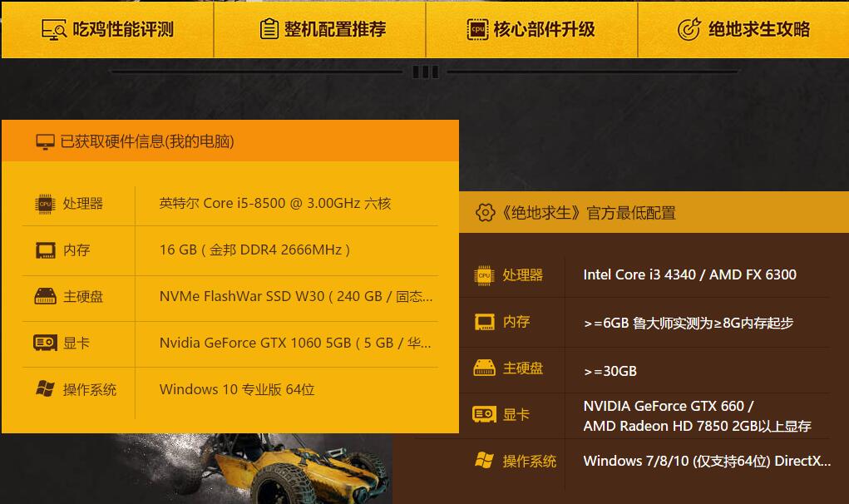849x504 pixels.
Task: Select the Nvidia GeForce GTX 1060 5GB text
Action: [295, 343]
